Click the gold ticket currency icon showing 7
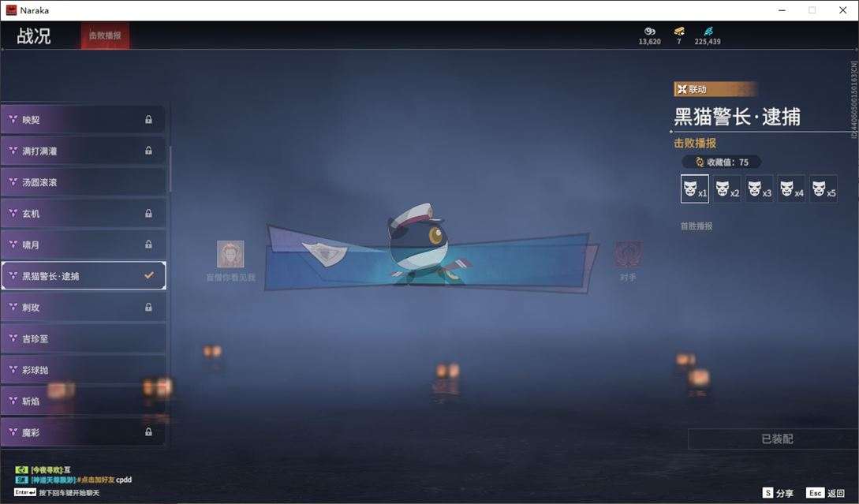Image resolution: width=859 pixels, height=504 pixels. pyautogui.click(x=679, y=32)
